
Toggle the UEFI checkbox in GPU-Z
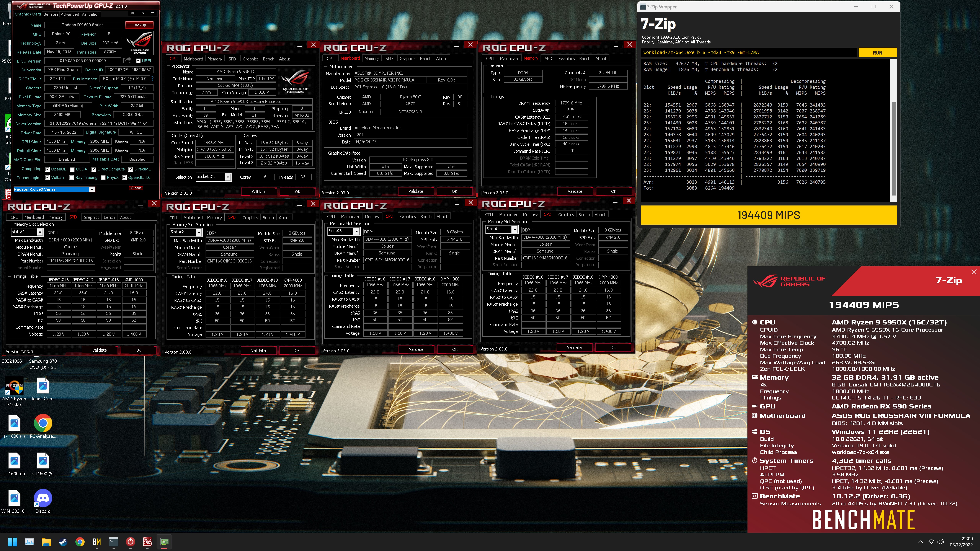click(x=138, y=61)
